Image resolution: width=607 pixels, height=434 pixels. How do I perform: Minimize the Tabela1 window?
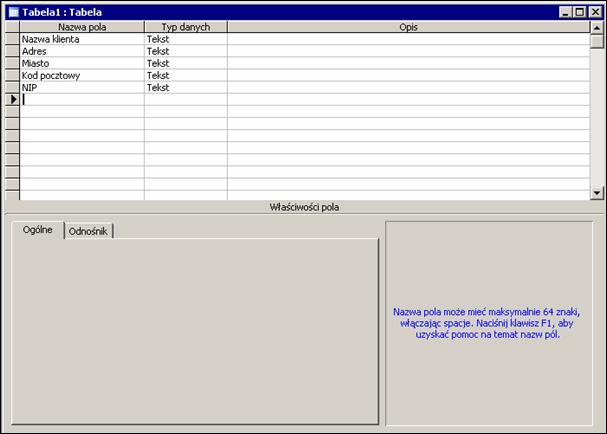click(565, 12)
